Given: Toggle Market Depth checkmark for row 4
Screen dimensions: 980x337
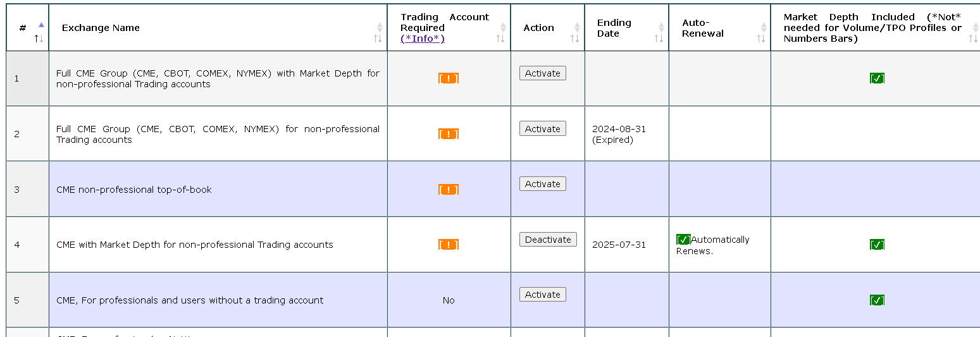Looking at the screenshot, I should pos(877,245).
